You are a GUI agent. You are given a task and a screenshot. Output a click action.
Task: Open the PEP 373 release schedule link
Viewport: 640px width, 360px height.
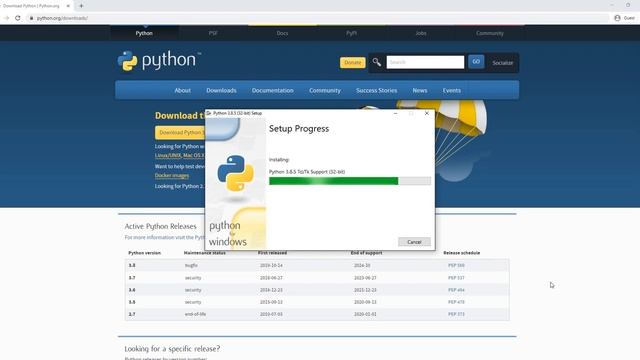pos(456,314)
